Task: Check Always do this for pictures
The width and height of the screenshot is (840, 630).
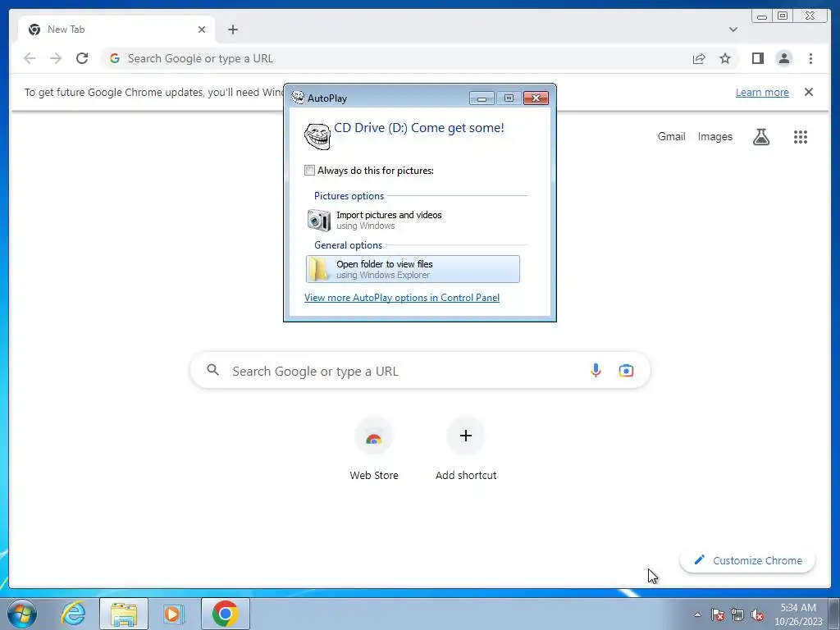Action: click(x=309, y=171)
